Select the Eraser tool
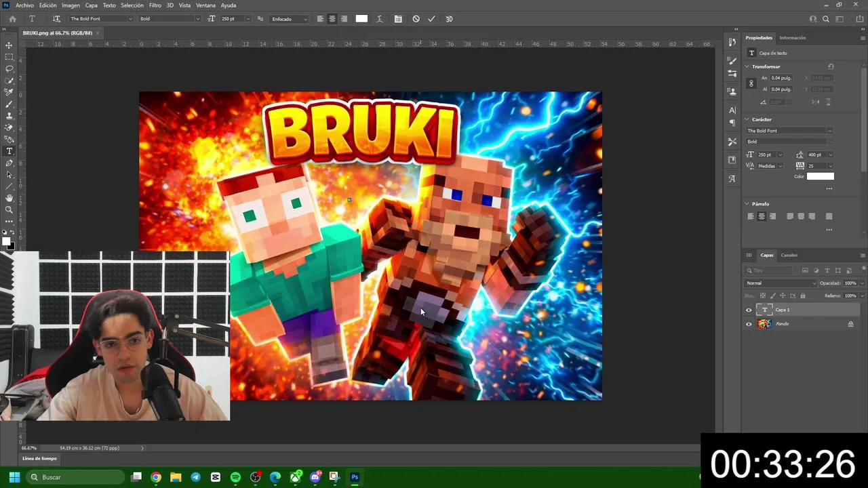The width and height of the screenshot is (868, 488). point(9,127)
